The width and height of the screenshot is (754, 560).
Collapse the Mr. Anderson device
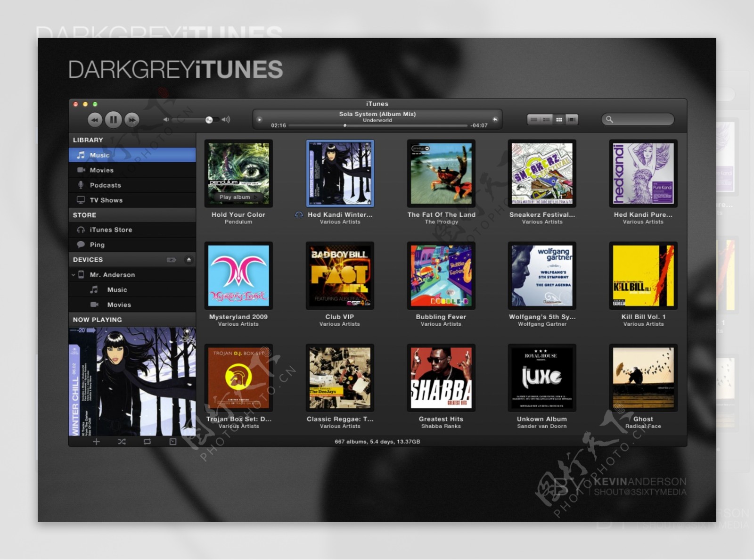tap(73, 275)
